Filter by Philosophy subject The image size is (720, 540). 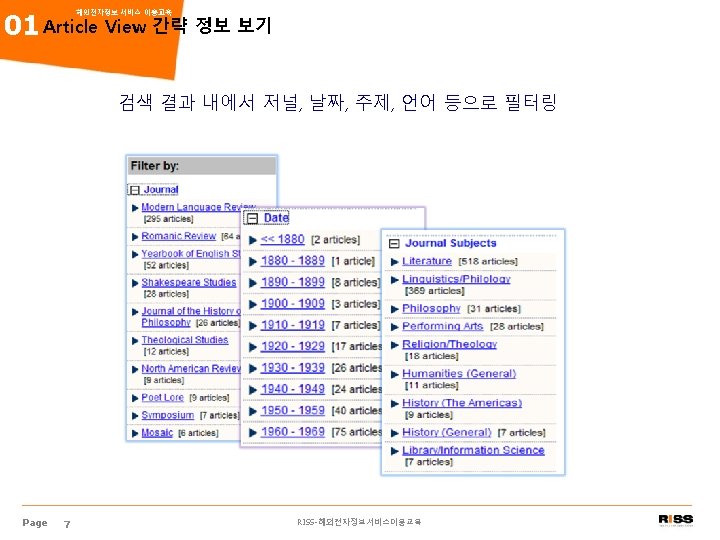(x=431, y=309)
